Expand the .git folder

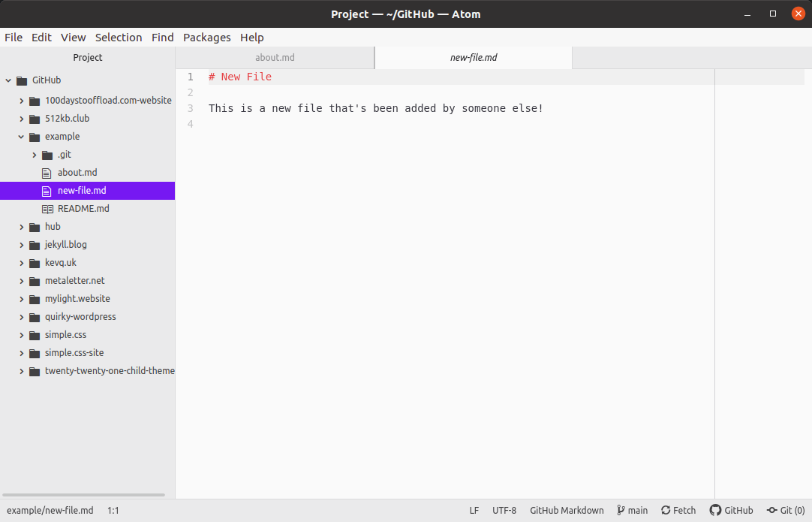pyautogui.click(x=34, y=154)
